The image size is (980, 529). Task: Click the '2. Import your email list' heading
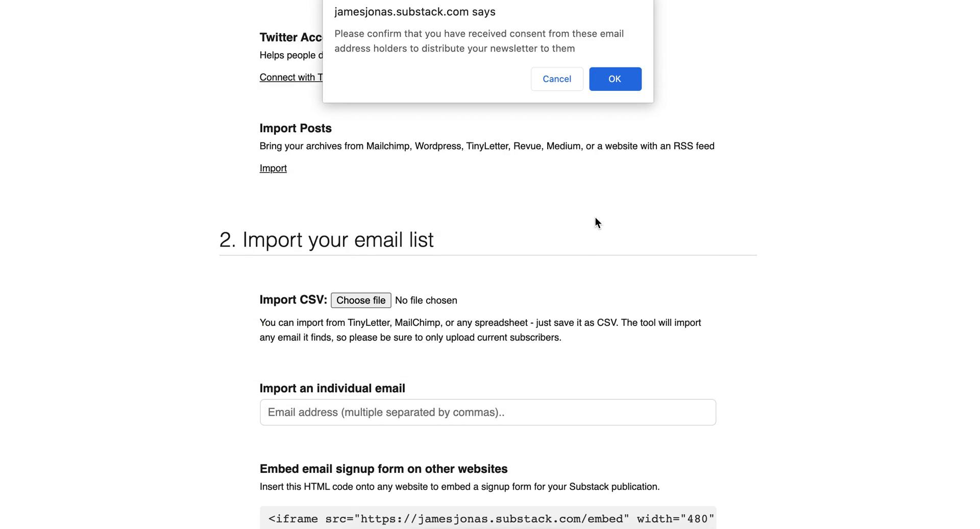pos(327,239)
